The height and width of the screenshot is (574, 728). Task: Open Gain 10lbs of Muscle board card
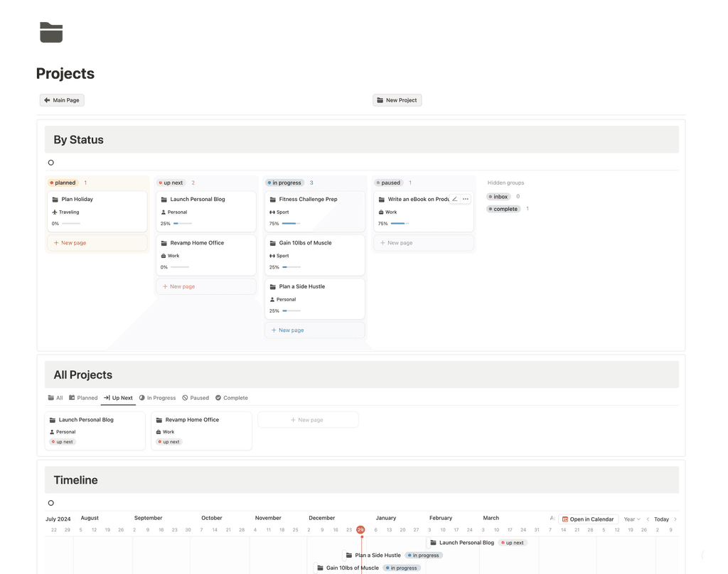tap(315, 255)
